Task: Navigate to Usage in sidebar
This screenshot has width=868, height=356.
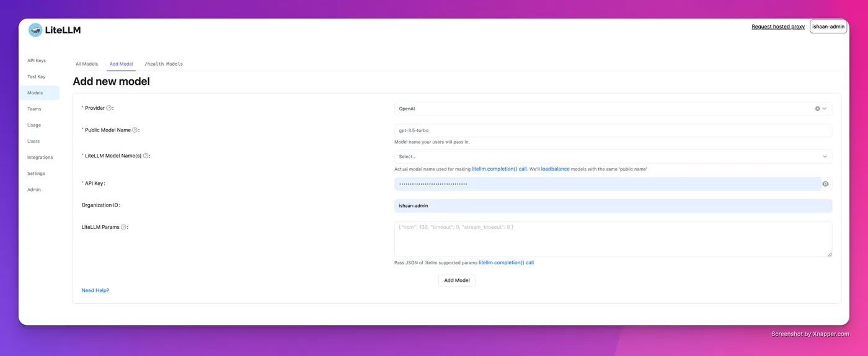Action: (34, 125)
